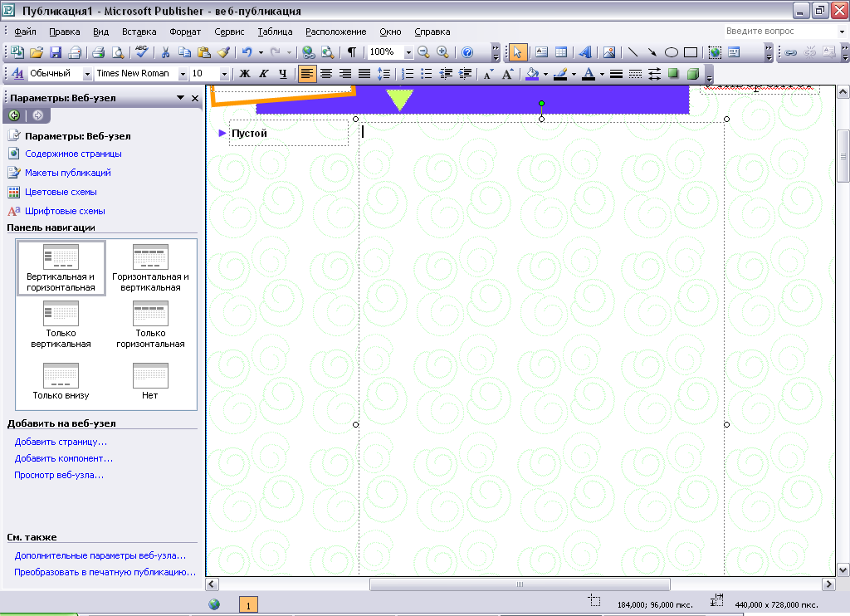
Task: Click Просмотр веб-узла… link
Action: point(59,475)
